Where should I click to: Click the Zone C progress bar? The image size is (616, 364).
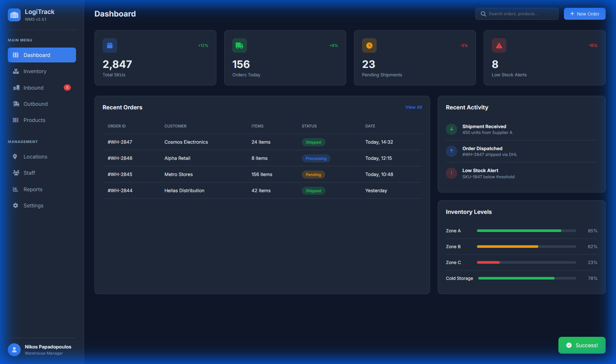(x=526, y=262)
